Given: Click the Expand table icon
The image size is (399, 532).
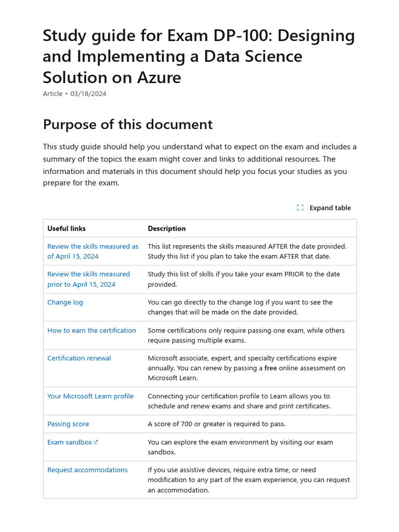Looking at the screenshot, I should tap(300, 208).
